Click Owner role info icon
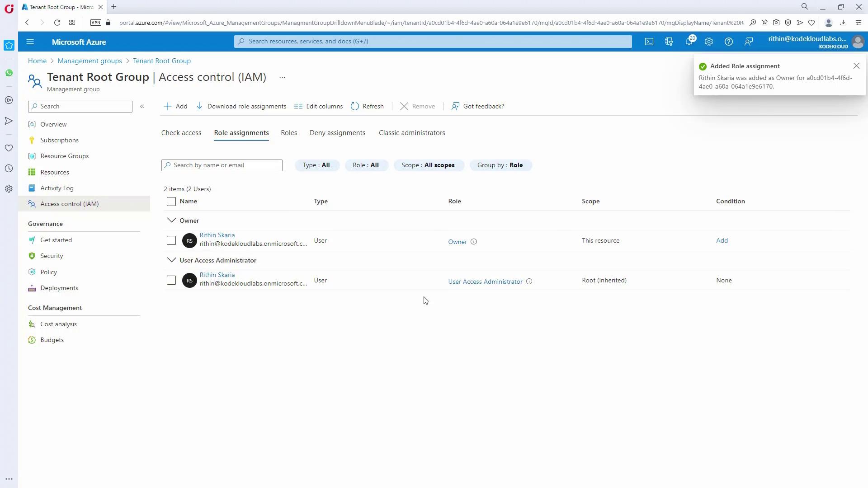Viewport: 868px width, 488px height. (474, 242)
